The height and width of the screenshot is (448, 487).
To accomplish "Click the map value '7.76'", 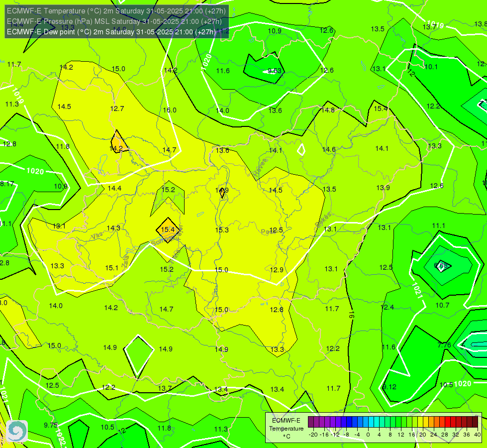I will point(444,345).
